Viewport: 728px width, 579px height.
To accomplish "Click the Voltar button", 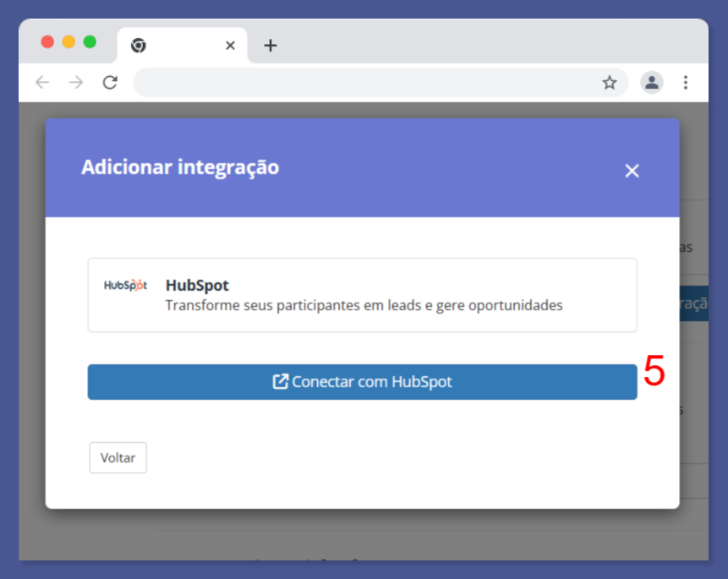I will click(118, 458).
